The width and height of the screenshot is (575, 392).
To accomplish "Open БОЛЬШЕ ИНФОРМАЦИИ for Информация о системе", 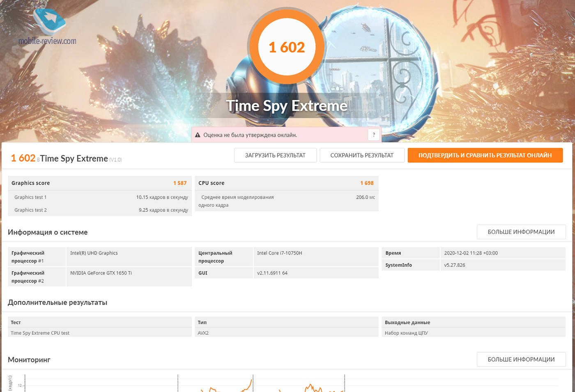I will [521, 232].
